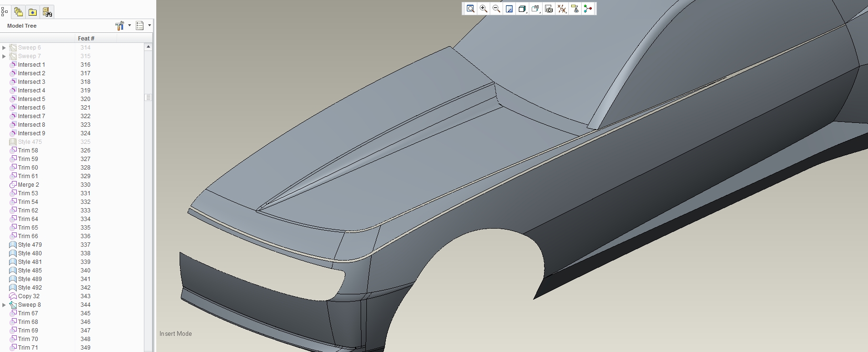Click the Style 479 feature icon
Image resolution: width=868 pixels, height=352 pixels.
(13, 245)
